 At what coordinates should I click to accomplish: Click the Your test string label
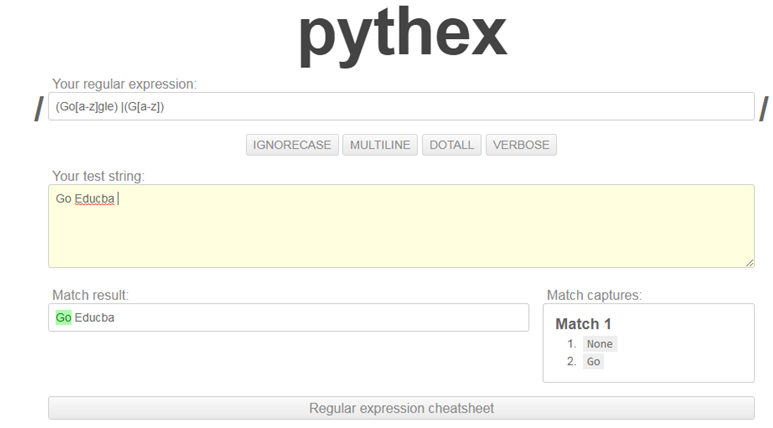tap(98, 176)
